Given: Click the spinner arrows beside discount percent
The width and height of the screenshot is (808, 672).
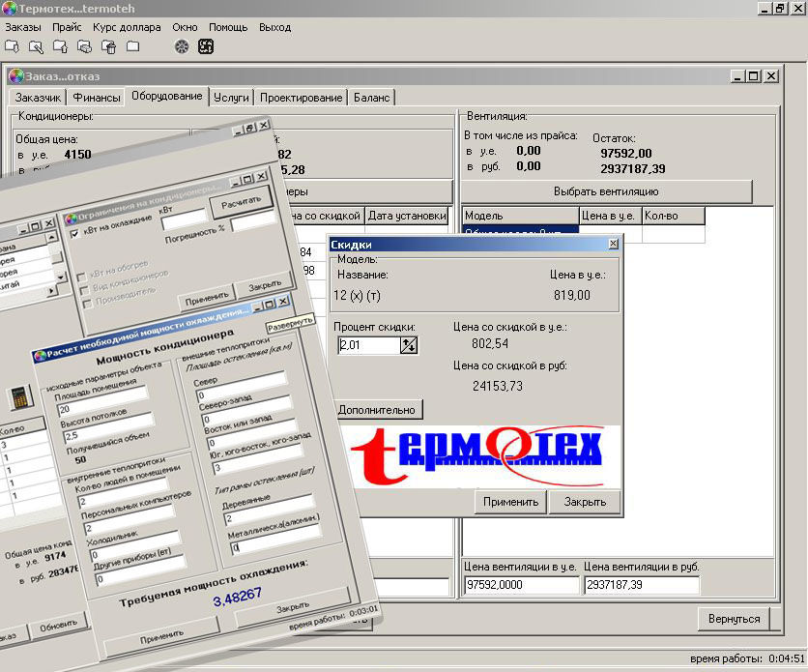Looking at the screenshot, I should pyautogui.click(x=409, y=345).
